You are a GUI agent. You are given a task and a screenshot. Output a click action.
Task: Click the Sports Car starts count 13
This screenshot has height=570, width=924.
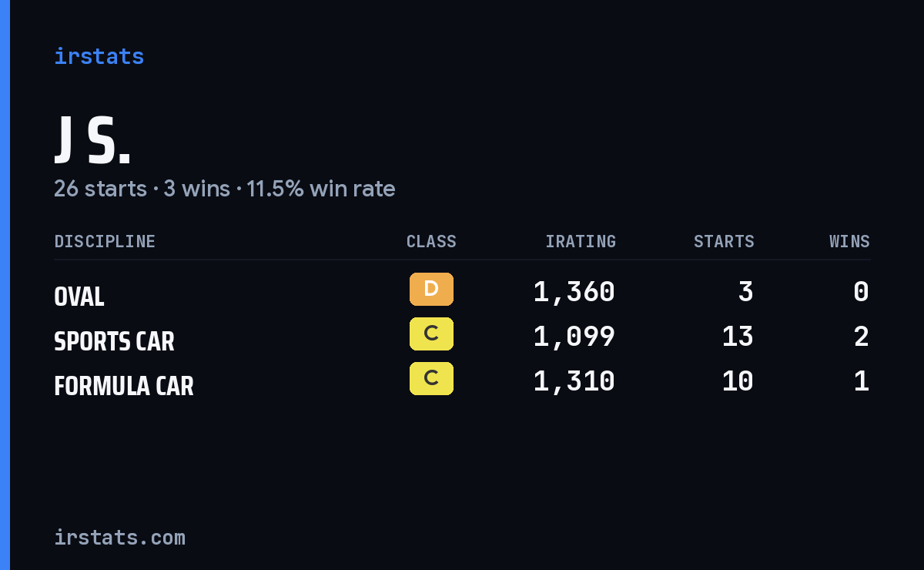[738, 337]
